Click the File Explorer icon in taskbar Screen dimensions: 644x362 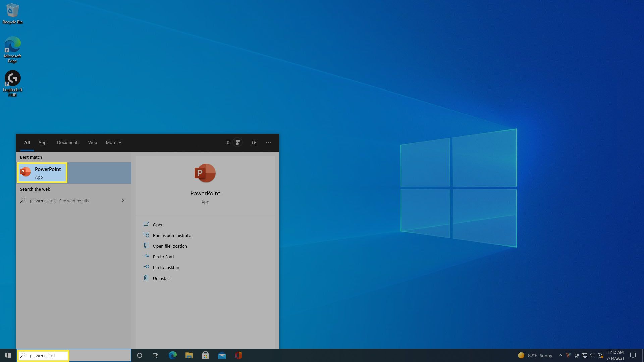point(189,355)
